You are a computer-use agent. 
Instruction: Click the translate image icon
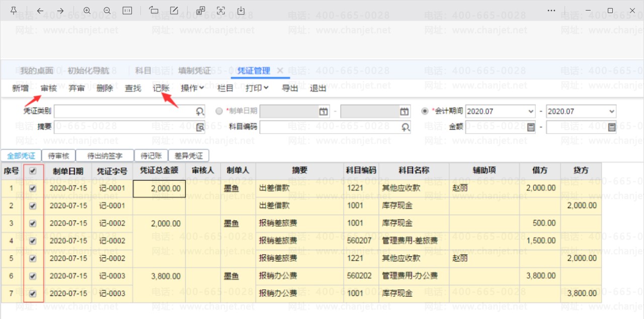tap(201, 11)
